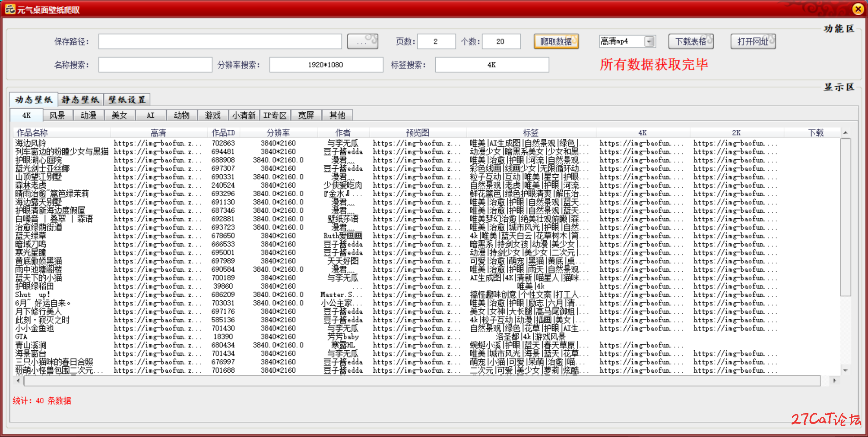The image size is (868, 437).
Task: Select the row 月下修行美人
Action: 428,311
